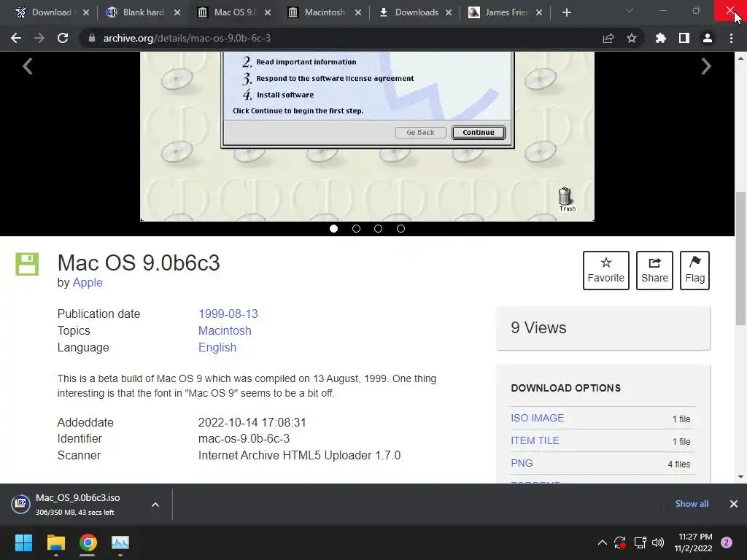Image resolution: width=747 pixels, height=560 pixels.
Task: Open the Share button for this item
Action: (654, 271)
